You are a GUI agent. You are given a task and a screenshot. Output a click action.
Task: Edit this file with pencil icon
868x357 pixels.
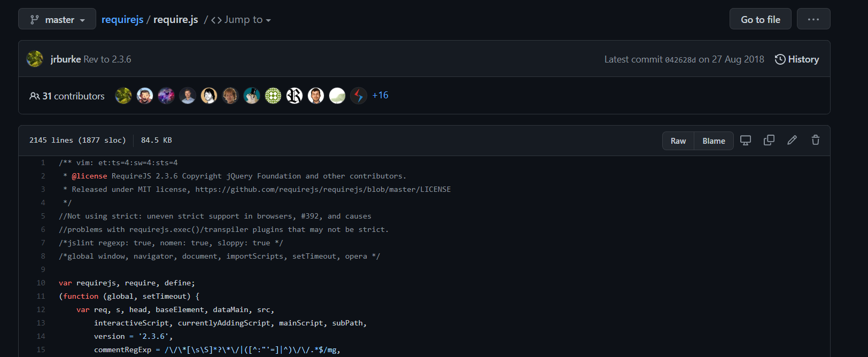pos(792,140)
